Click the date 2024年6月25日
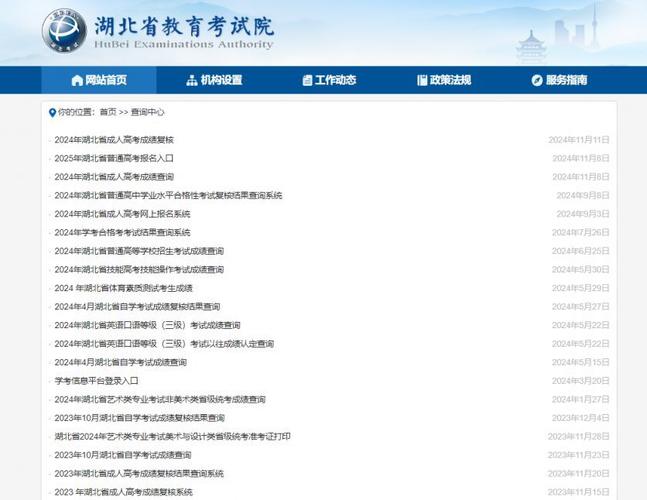647x500 pixels. [x=581, y=251]
